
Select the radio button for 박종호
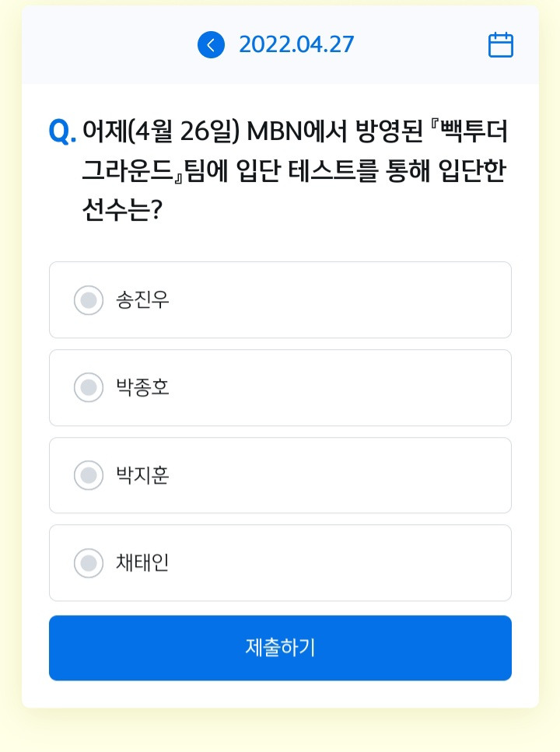[x=89, y=387]
